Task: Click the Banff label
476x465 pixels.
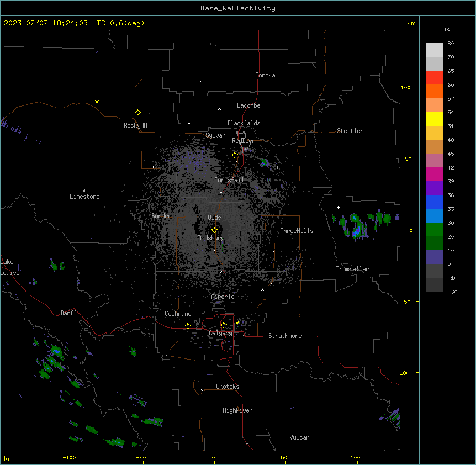Action: [68, 313]
